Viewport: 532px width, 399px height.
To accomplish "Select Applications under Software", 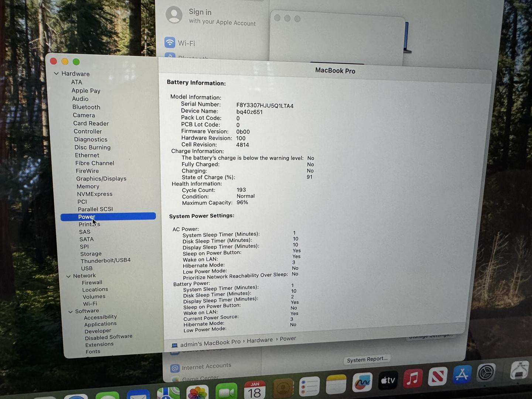I will click(100, 324).
